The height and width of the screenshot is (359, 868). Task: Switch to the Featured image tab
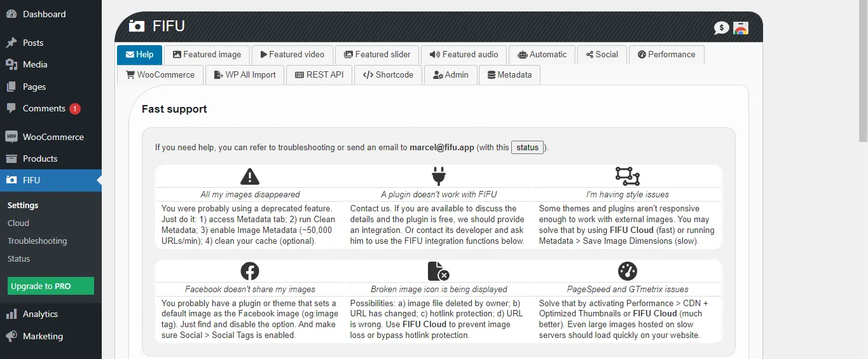click(207, 55)
